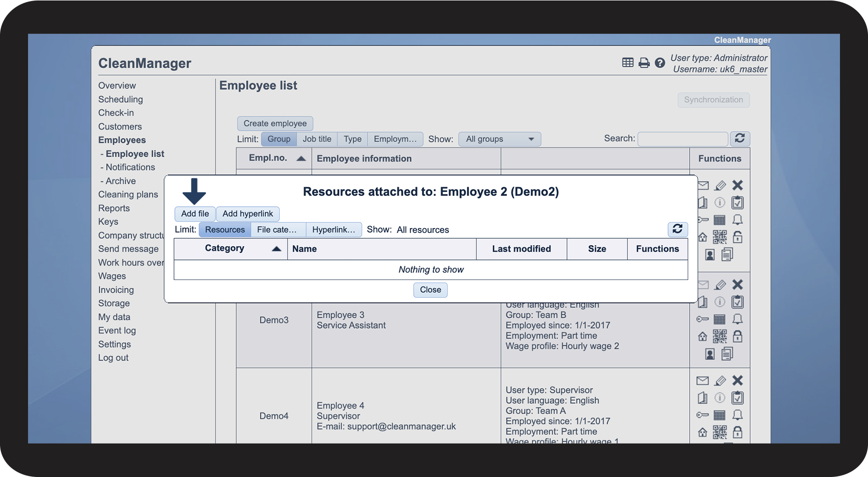Click the Add file button
The width and height of the screenshot is (868, 477).
click(x=195, y=214)
